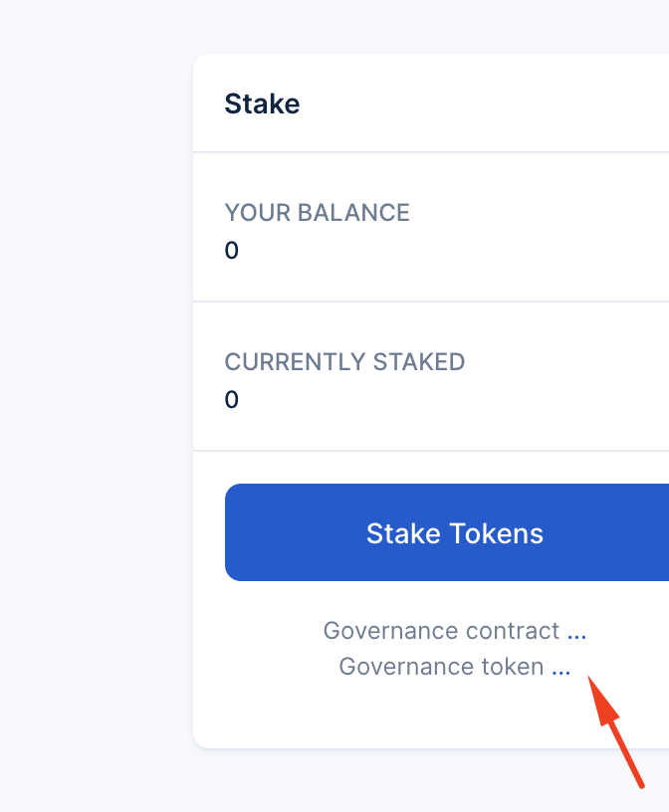
Task: Click the Stake card title
Action: pos(261,103)
